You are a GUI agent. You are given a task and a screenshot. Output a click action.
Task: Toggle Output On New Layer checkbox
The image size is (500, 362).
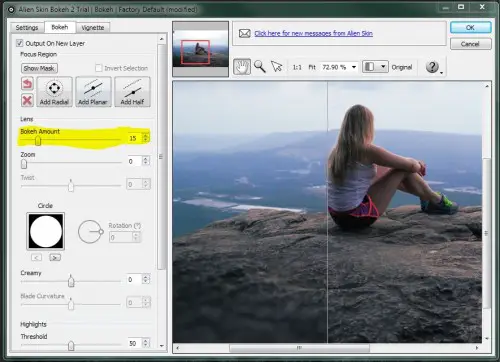coord(19,43)
